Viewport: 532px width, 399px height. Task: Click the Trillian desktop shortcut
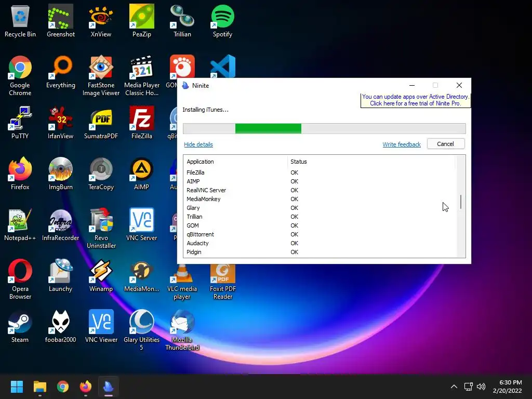182,21
